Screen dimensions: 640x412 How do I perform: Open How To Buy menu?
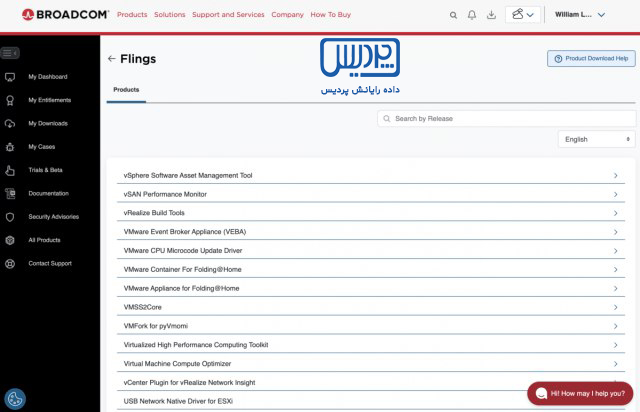pos(331,15)
